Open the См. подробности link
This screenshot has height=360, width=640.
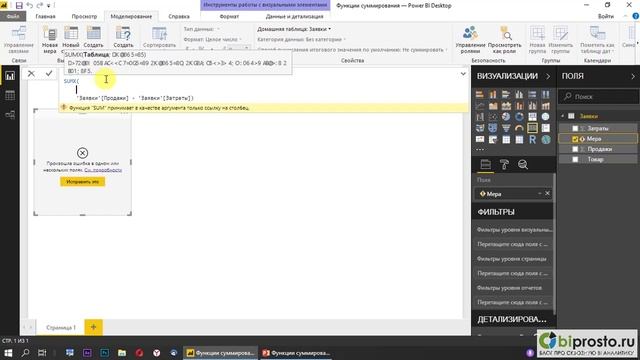pos(103,170)
